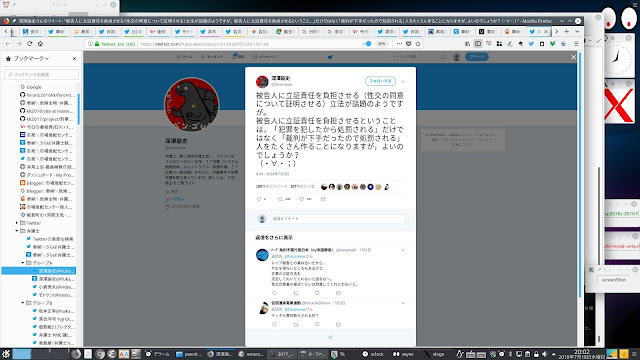The height and width of the screenshot is (360, 640).
Task: Like the first reply
Action: [x=317, y=293]
